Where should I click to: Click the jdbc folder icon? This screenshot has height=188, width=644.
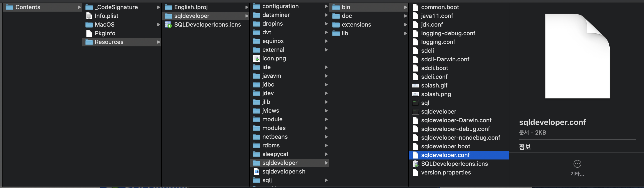(x=256, y=85)
